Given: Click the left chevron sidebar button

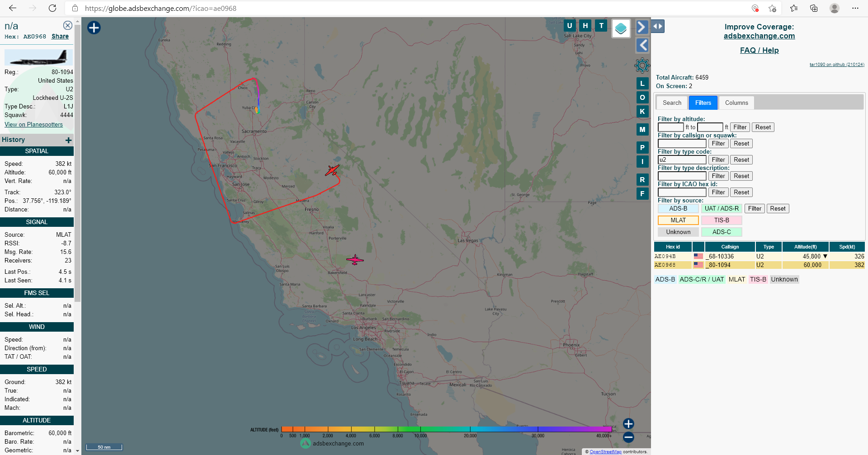Looking at the screenshot, I should click(642, 45).
